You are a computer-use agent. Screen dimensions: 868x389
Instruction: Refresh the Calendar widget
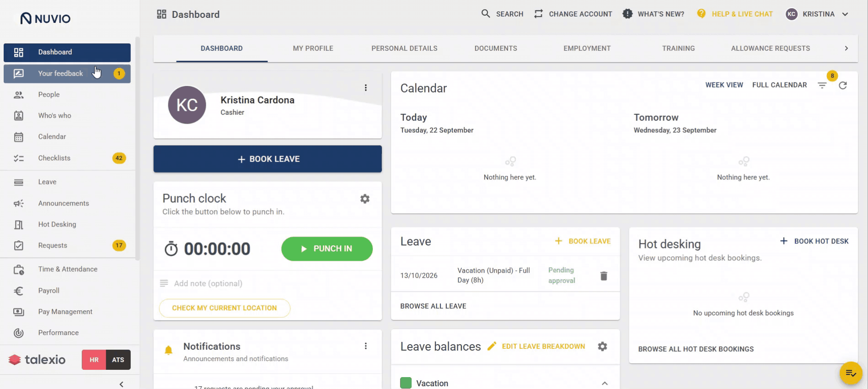tap(843, 85)
